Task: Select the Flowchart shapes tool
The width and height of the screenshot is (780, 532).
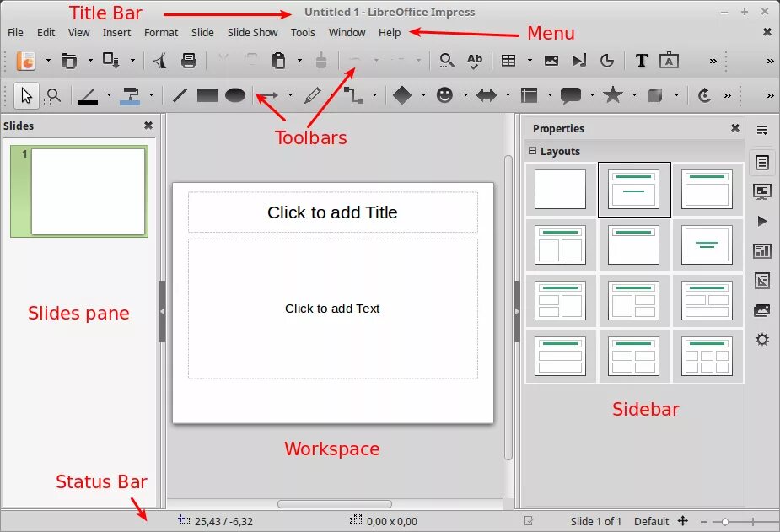Action: pyautogui.click(x=529, y=95)
